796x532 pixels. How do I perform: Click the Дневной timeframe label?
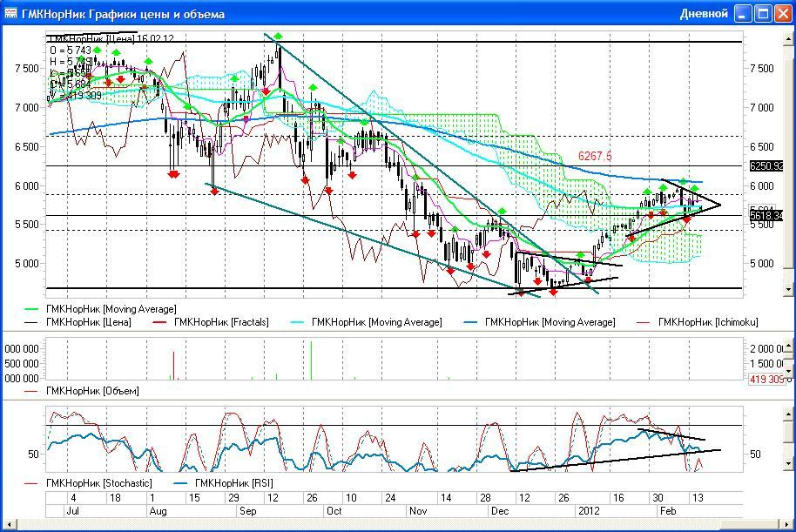coord(704,14)
